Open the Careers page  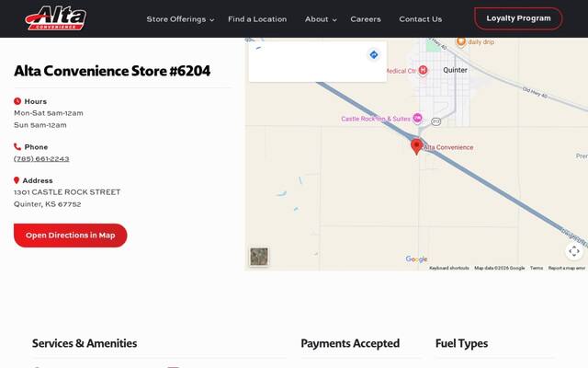point(366,19)
